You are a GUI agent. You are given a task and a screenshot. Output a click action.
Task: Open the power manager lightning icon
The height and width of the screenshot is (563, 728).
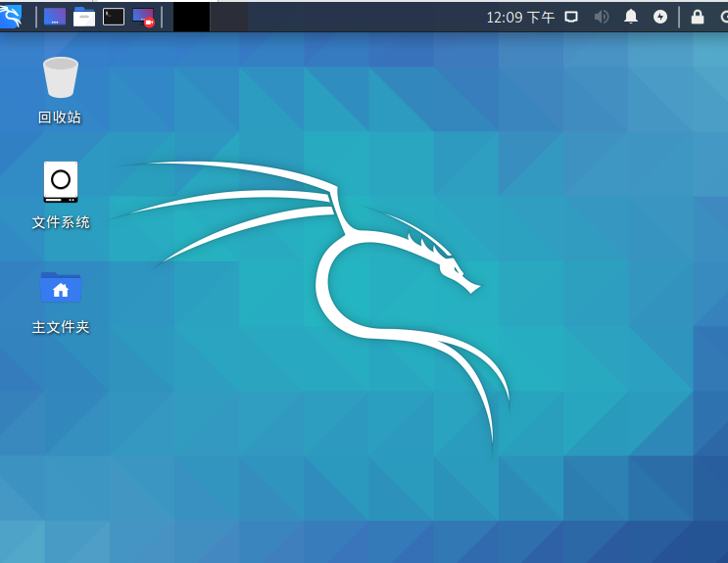660,18
